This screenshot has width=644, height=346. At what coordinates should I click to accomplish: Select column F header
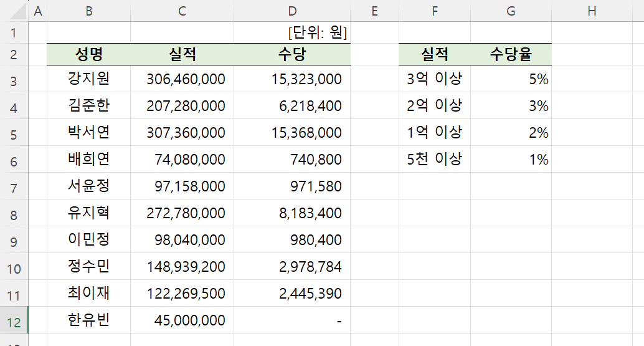pyautogui.click(x=435, y=11)
